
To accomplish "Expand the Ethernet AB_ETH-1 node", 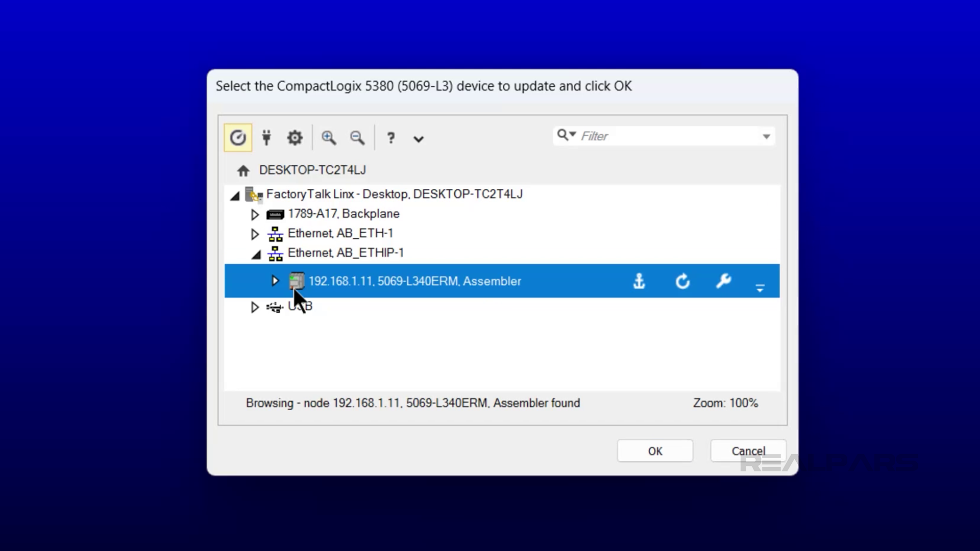I will pos(255,234).
